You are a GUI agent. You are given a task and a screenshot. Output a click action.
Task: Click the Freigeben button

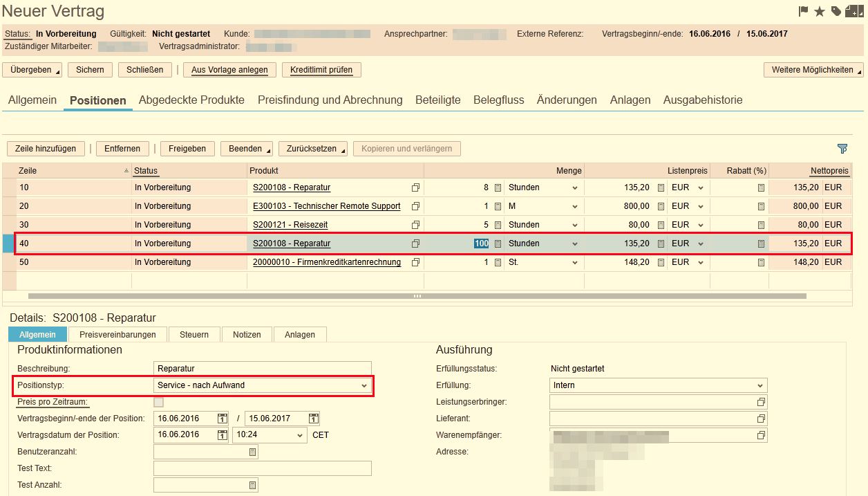click(187, 149)
